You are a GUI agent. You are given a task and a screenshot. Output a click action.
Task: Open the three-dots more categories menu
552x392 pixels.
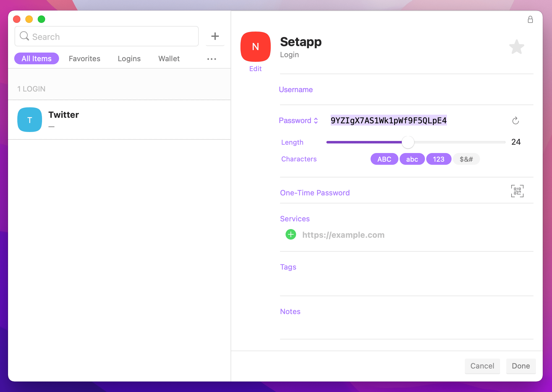[212, 59]
